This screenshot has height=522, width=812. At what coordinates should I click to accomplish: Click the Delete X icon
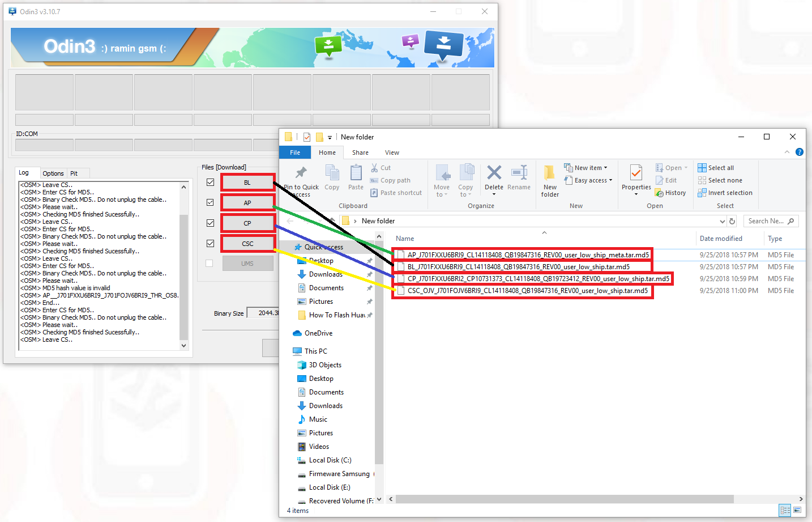click(494, 172)
